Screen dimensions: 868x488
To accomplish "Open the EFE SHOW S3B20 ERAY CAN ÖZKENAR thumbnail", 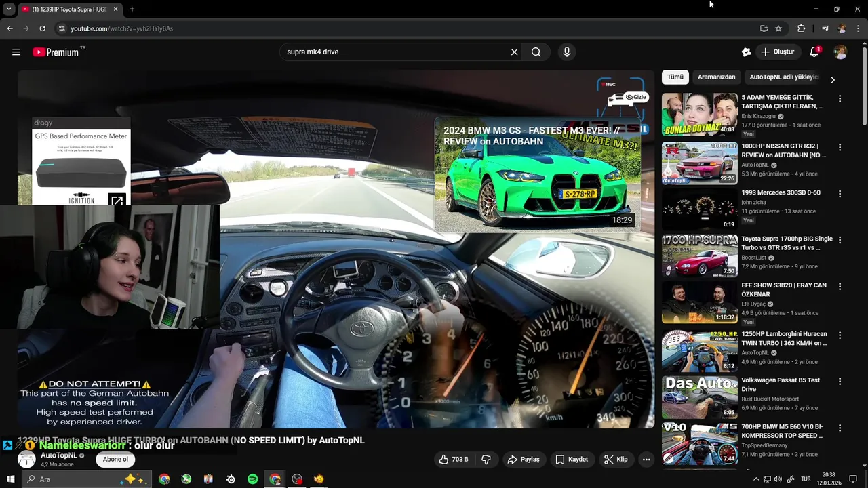I will (x=699, y=302).
